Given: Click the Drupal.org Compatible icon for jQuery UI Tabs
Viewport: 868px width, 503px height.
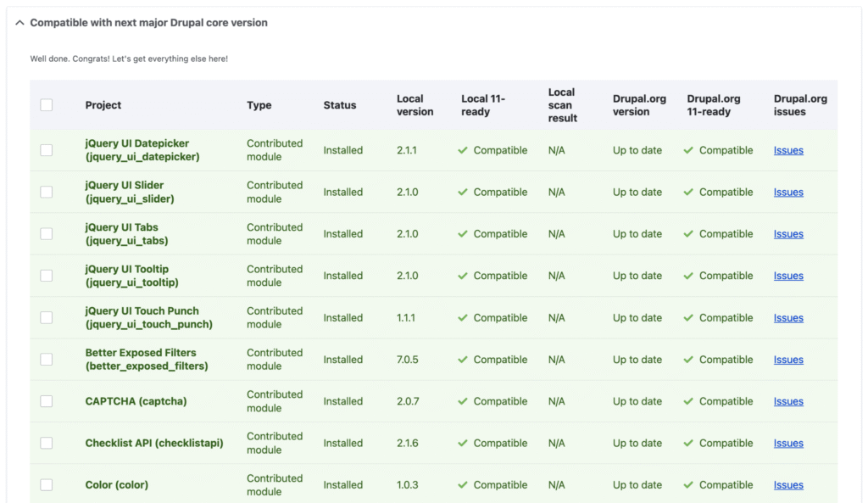Looking at the screenshot, I should [x=689, y=233].
